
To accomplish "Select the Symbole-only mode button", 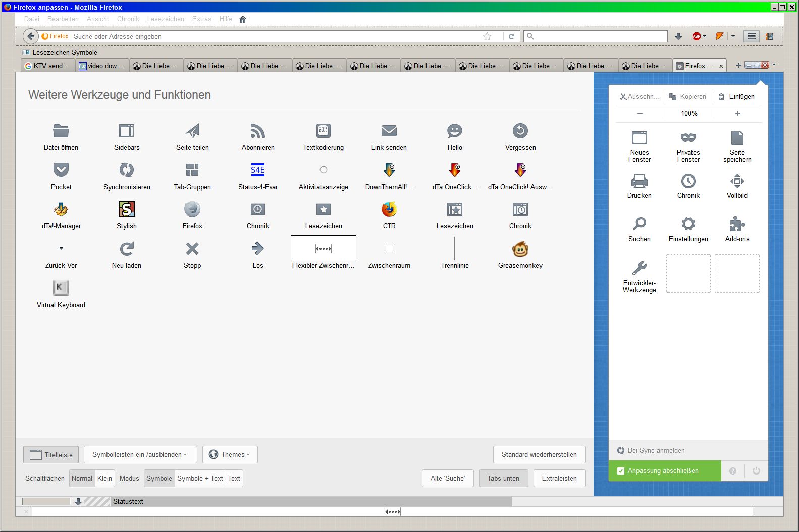I will click(159, 479).
